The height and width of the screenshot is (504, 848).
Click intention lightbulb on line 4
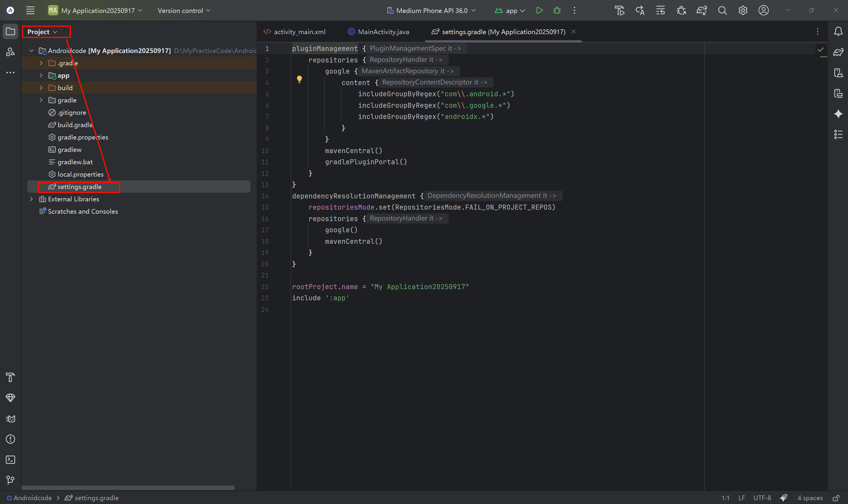(299, 79)
